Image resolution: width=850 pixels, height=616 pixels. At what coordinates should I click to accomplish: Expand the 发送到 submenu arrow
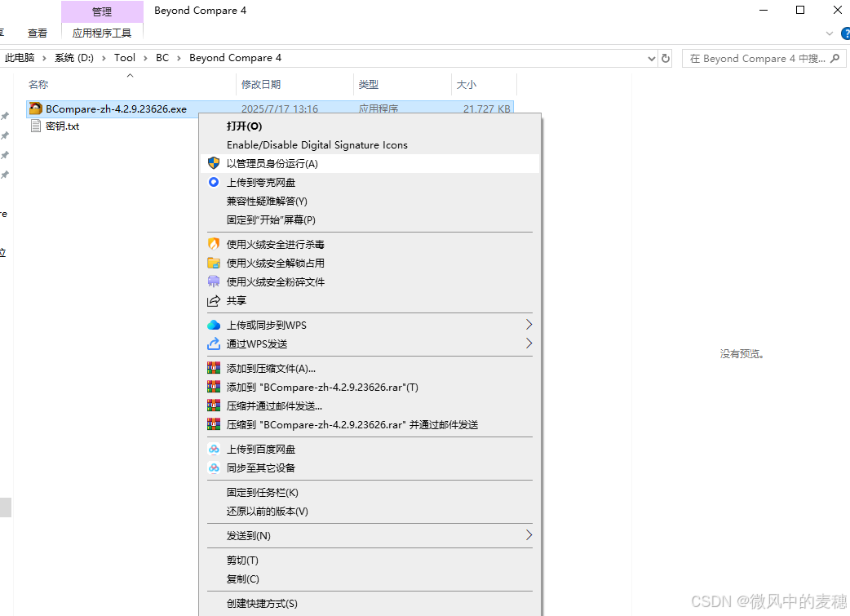pyautogui.click(x=529, y=536)
